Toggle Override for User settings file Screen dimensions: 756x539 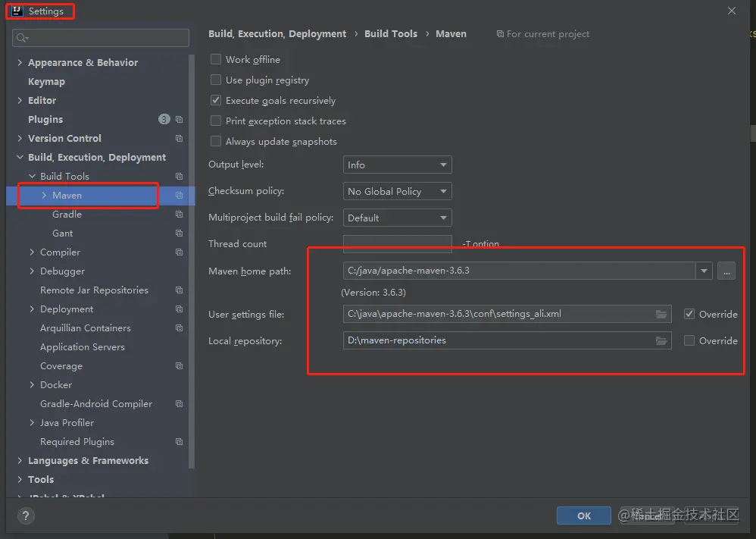(689, 314)
